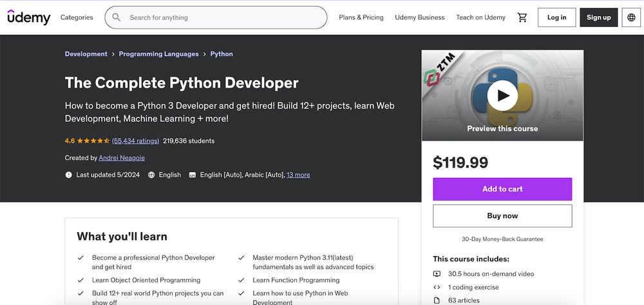The image size is (644, 305).
Task: Click 30.5 hours on-demand video text
Action: click(x=491, y=274)
